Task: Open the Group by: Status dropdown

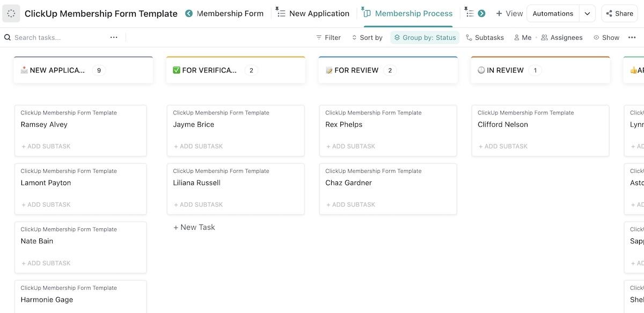Action: click(425, 38)
